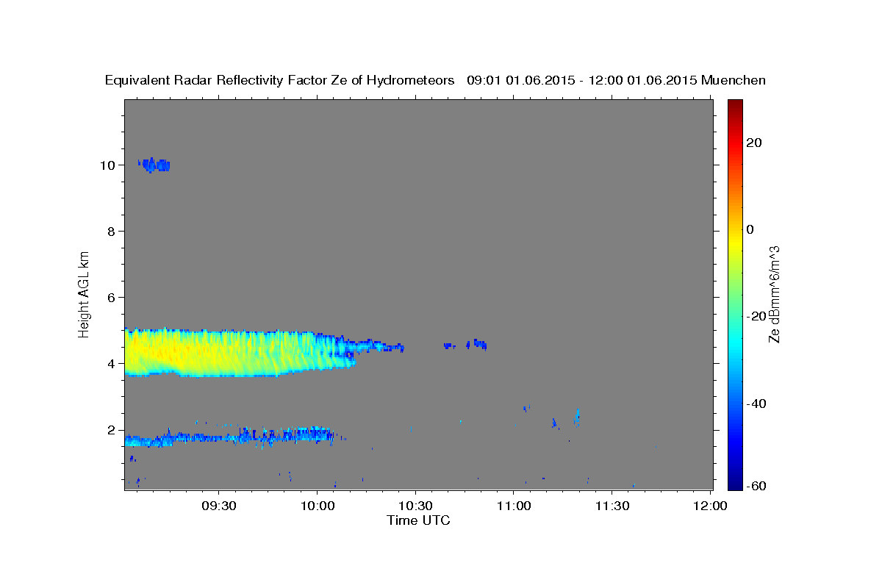Screen dimensions: 882x588
Task: Click the '12:00' time tick label
Action: click(x=710, y=506)
